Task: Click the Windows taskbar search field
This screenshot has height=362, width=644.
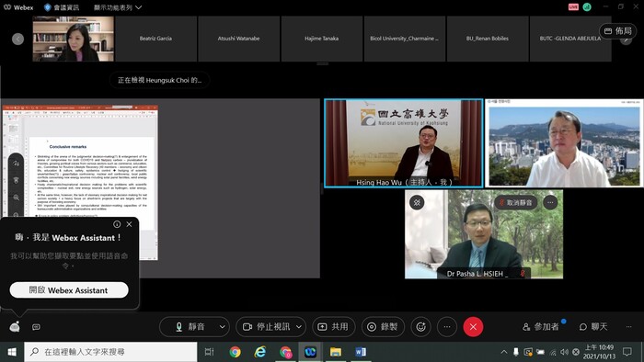Action: pyautogui.click(x=111, y=352)
